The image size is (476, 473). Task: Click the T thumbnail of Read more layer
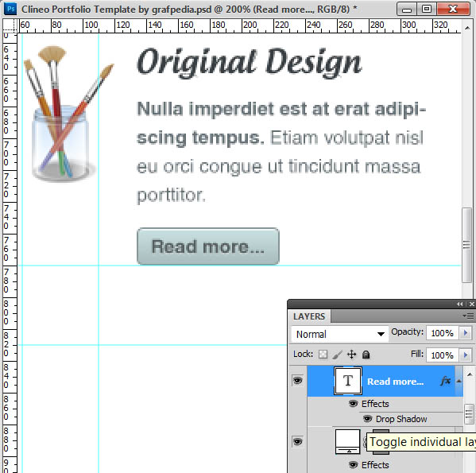click(x=348, y=381)
